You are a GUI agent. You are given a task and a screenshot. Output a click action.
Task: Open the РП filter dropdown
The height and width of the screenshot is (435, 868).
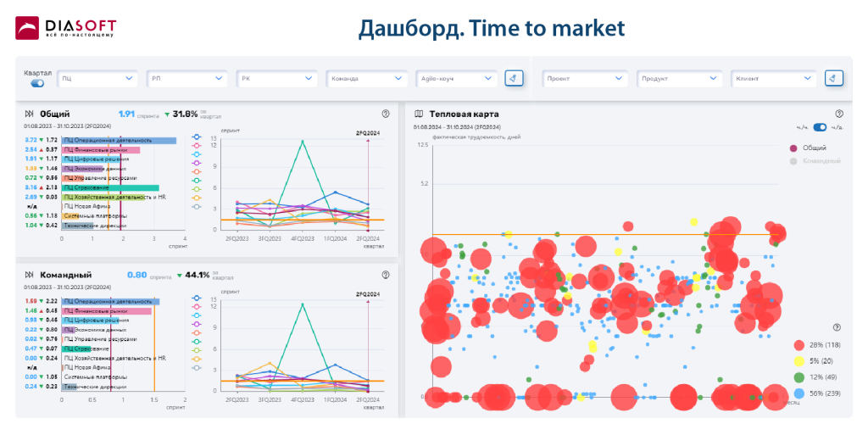[x=187, y=79]
